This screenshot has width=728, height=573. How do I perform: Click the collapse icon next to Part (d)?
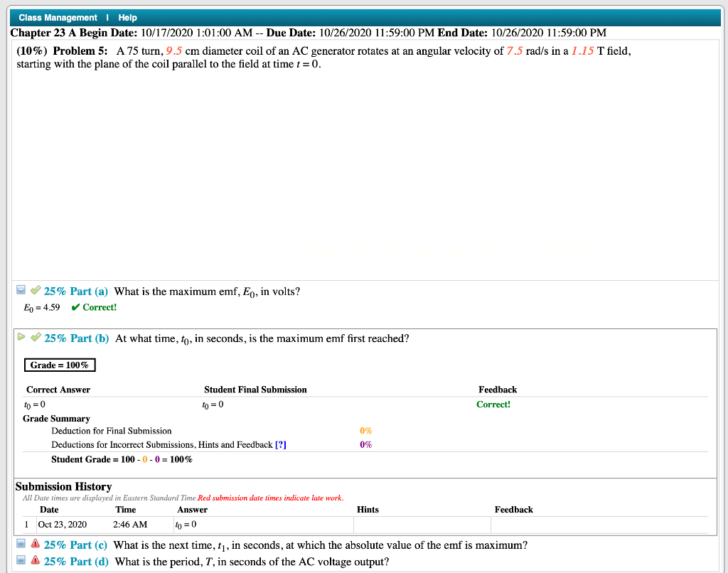coord(21,559)
